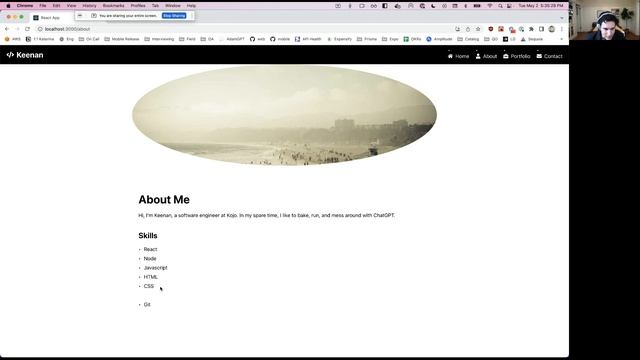Click the Keenan code logo icon
Image resolution: width=640 pixels, height=360 pixels.
[x=10, y=55]
